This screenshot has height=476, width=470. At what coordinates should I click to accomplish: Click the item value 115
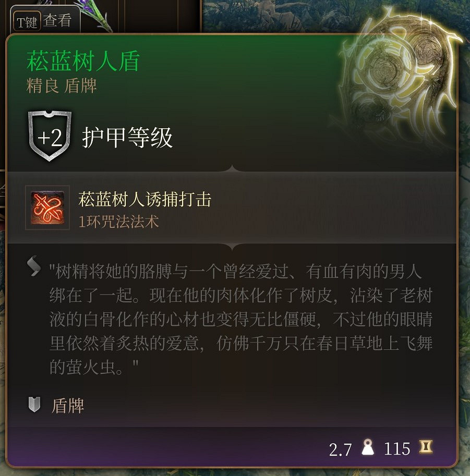tap(397, 449)
